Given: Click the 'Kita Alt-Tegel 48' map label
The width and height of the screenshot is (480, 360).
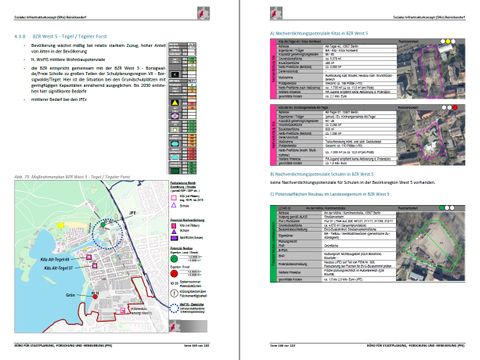Looking at the screenshot, I should (x=56, y=259).
